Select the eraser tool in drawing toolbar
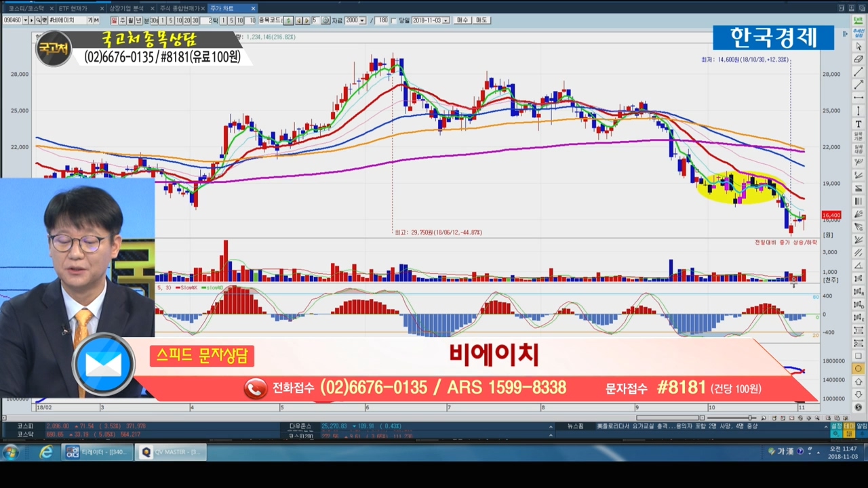This screenshot has width=868, height=488. click(859, 59)
